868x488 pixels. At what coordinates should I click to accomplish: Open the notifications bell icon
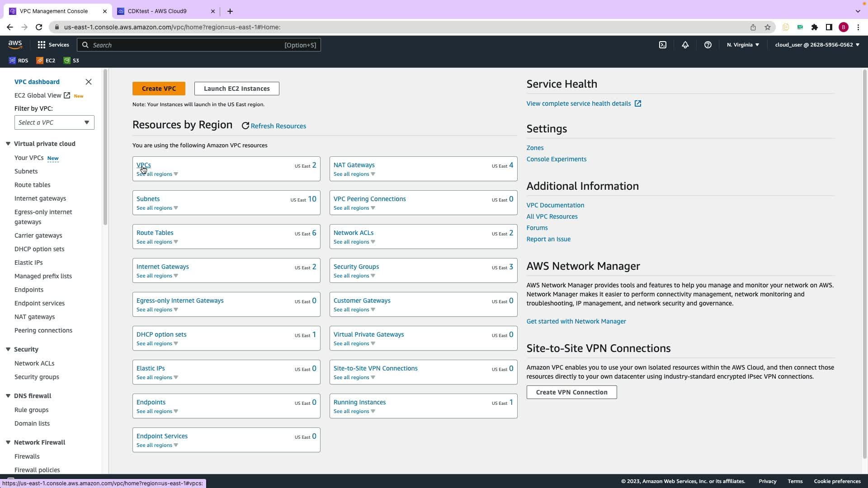click(685, 45)
